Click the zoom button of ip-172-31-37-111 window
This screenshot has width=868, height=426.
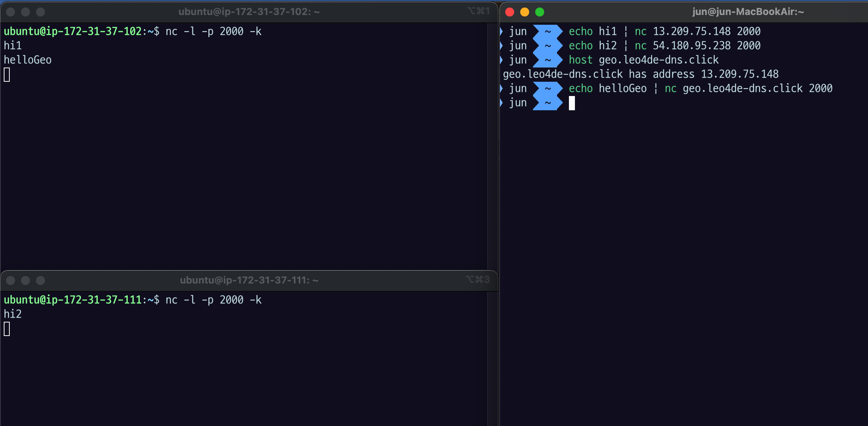pyautogui.click(x=40, y=280)
